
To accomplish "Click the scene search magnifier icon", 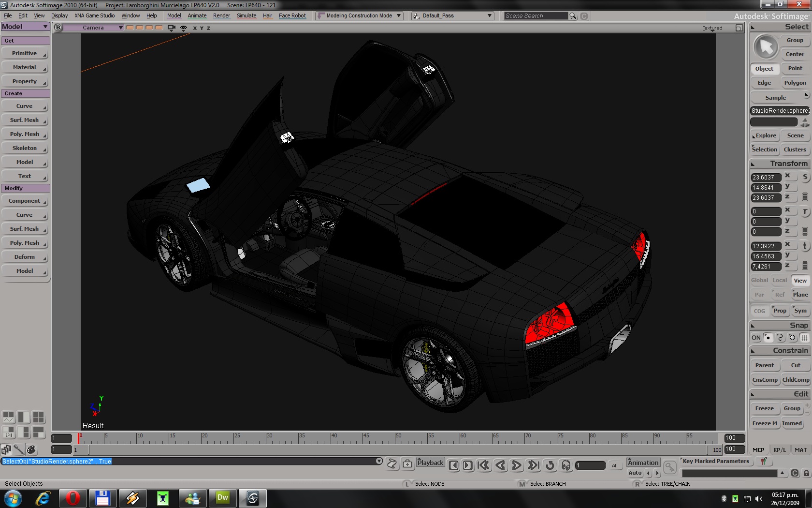I will point(573,16).
